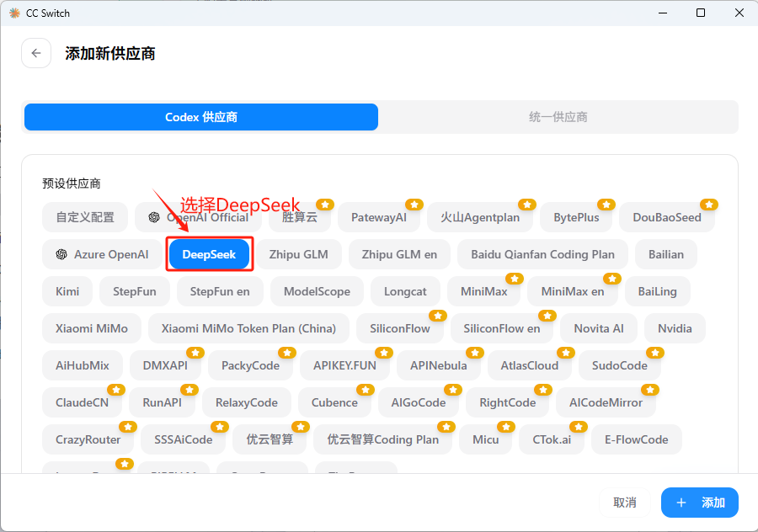Viewport: 758px width, 532px height.
Task: Choose the Kimi provider
Action: [67, 291]
